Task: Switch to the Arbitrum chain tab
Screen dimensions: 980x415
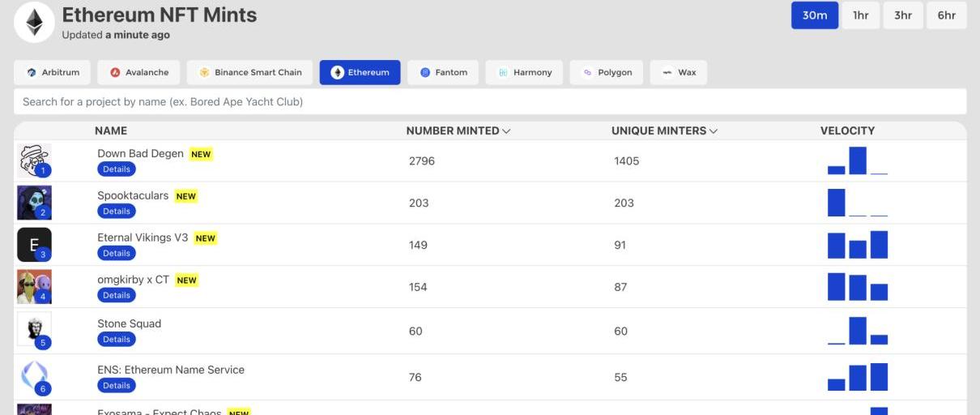Action: pos(53,72)
